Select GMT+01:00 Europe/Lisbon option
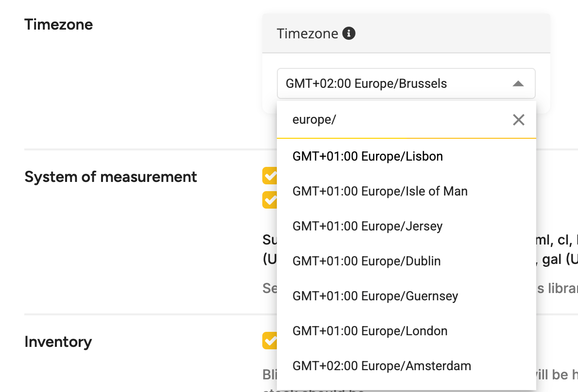 (x=406, y=156)
